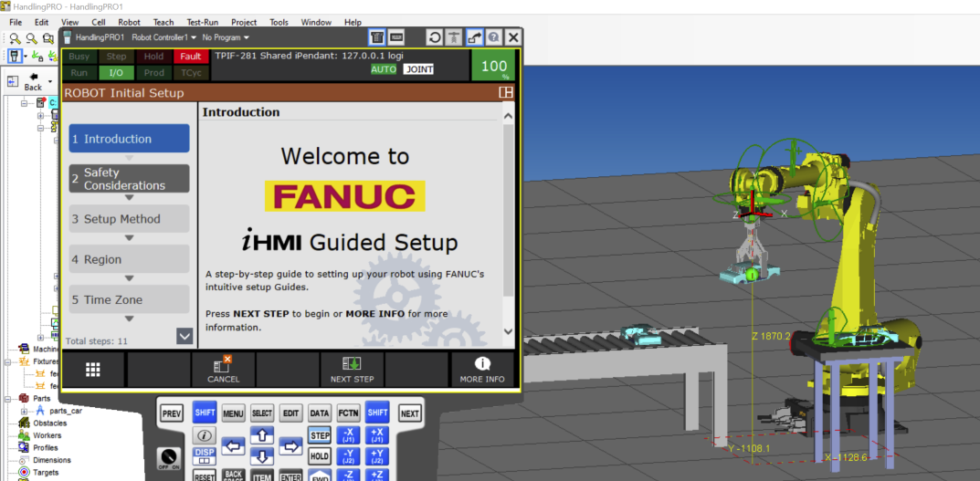Click the scroll down arrow of Introduction pane

pos(508,331)
